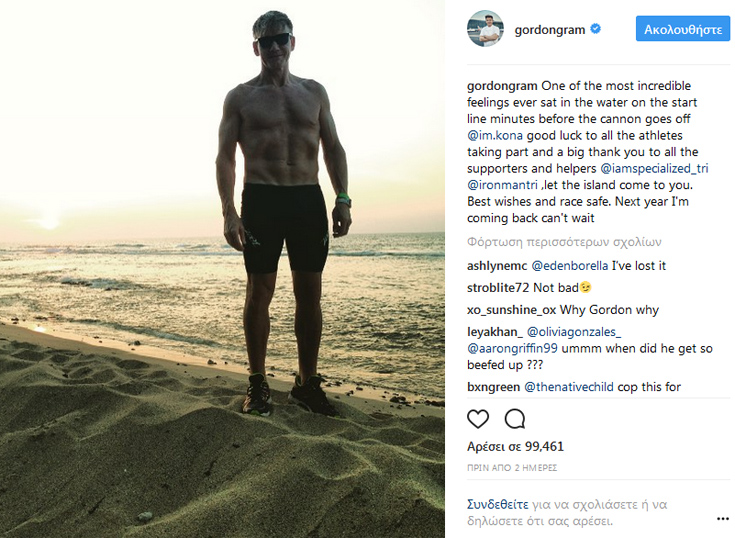Open the Αρέσει σε 99,461 likes count

point(515,447)
